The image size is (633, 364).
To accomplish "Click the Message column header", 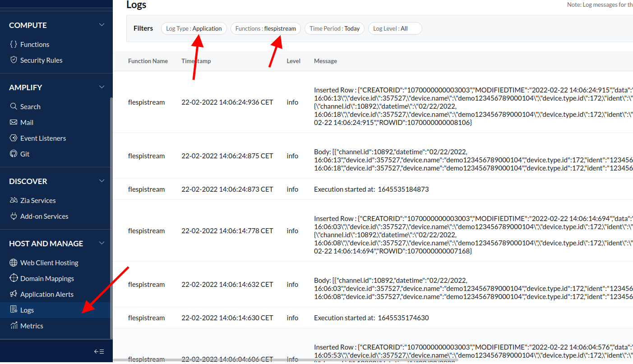I will [x=325, y=61].
